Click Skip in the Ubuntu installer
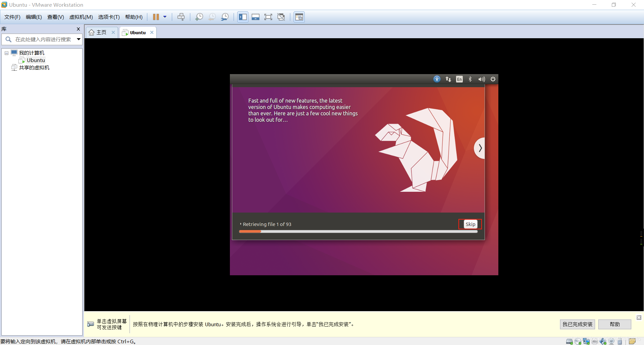This screenshot has width=644, height=345. [470, 224]
